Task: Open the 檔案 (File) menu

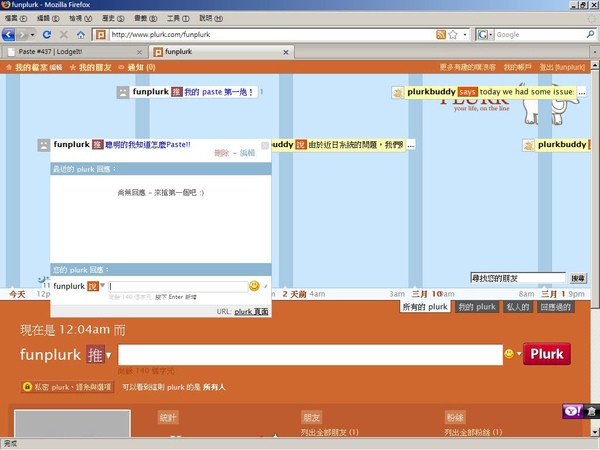Action: (16, 18)
